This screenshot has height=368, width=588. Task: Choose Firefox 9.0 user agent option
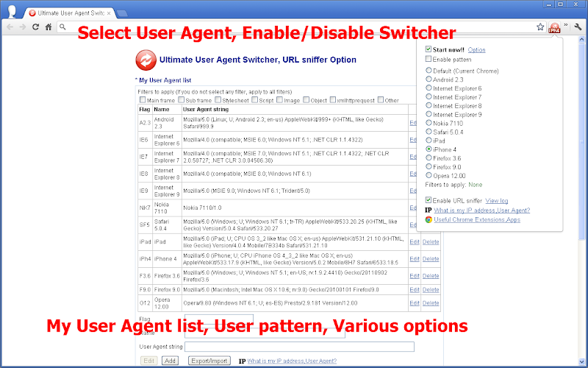point(429,166)
